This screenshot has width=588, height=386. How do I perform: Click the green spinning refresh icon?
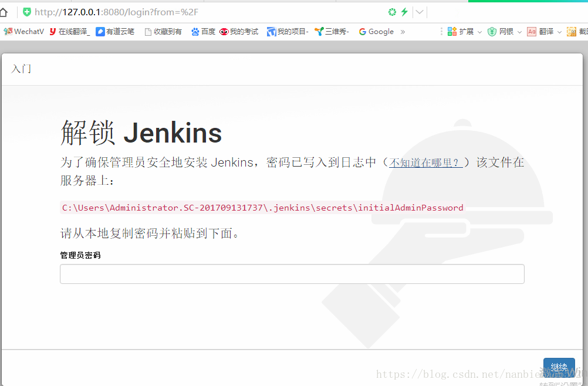(392, 12)
